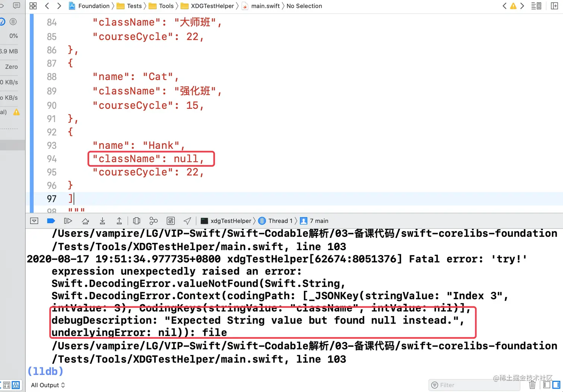Screen dimensions: 563x392
Task: Open the No Selection symbol menu
Action: (304, 6)
